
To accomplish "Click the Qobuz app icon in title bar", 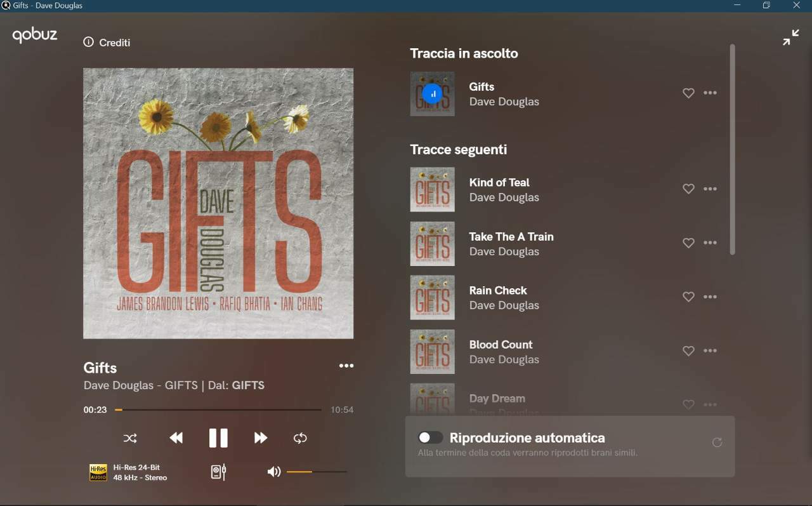I will (6, 6).
